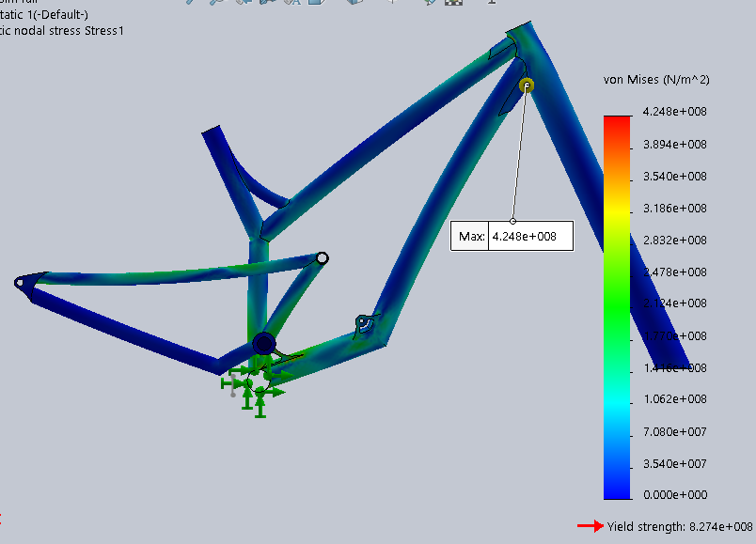
Task: Select the 'tatic 1(-Default-)' study name text
Action: coord(44,14)
